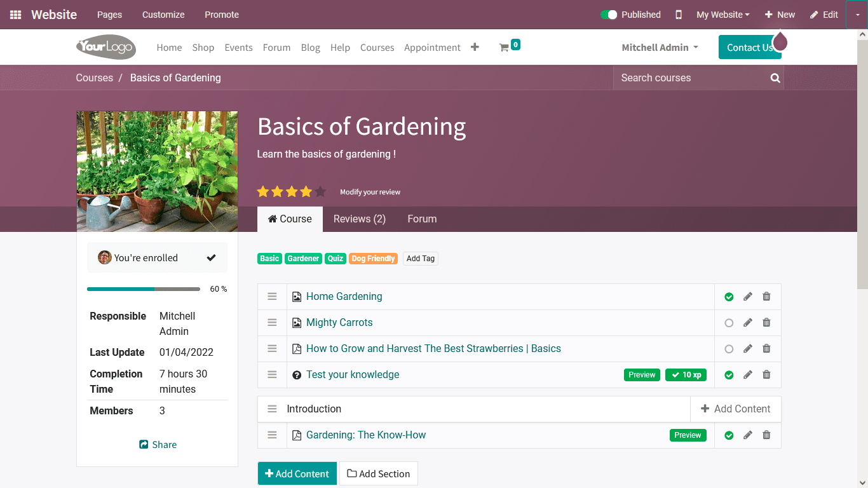This screenshot has width=868, height=488.
Task: Delete Home Gardening using the trash icon
Action: click(x=766, y=296)
